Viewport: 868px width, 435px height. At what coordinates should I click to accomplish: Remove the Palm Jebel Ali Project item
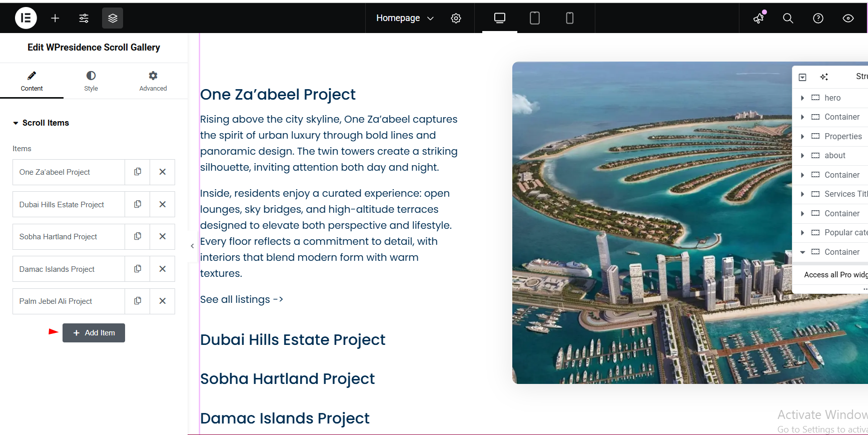coord(163,301)
